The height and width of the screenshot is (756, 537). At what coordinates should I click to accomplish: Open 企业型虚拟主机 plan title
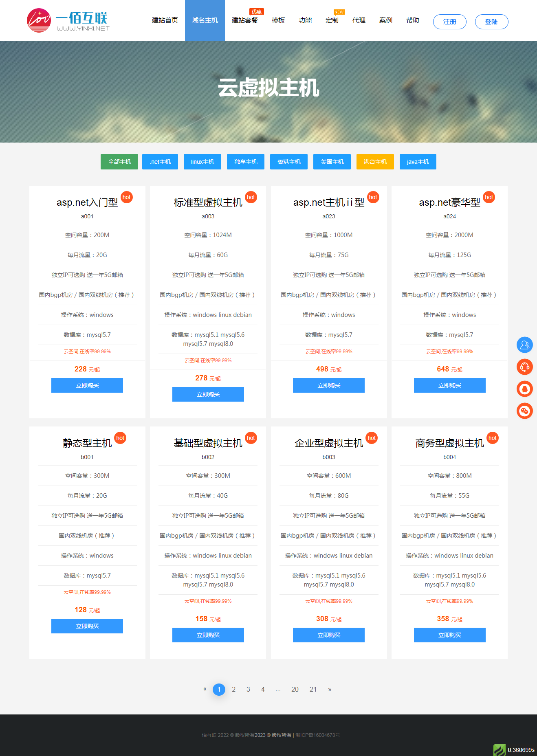[329, 443]
